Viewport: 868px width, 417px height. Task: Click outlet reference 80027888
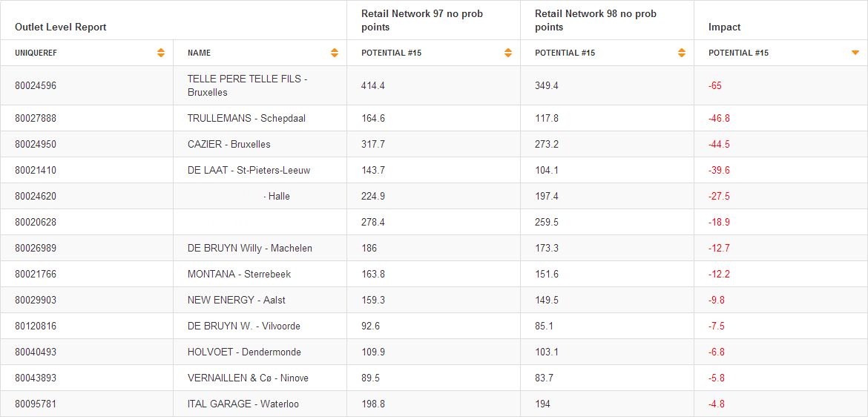36,119
